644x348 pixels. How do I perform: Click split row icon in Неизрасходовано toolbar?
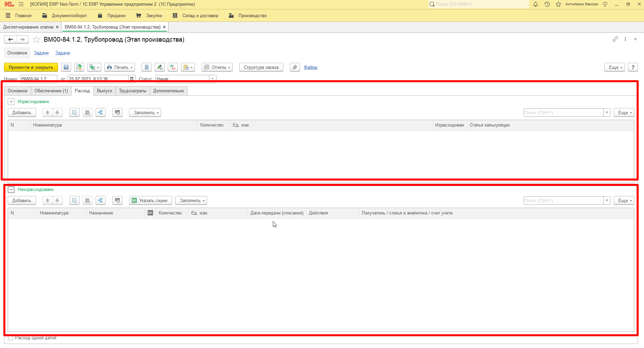click(101, 201)
